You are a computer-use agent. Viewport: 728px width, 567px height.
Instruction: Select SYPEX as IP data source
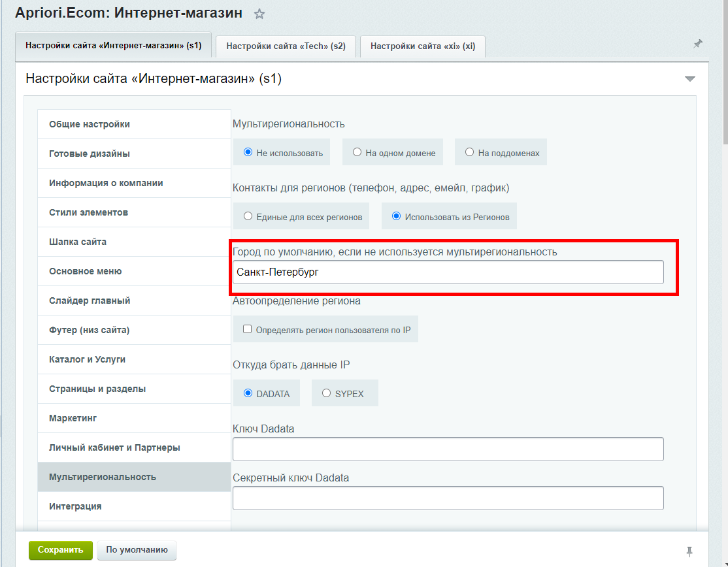(x=327, y=393)
